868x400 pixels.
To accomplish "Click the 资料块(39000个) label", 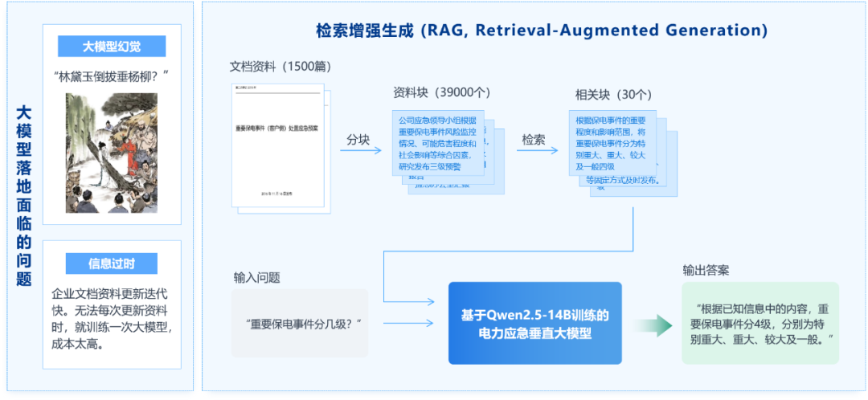I will (441, 92).
